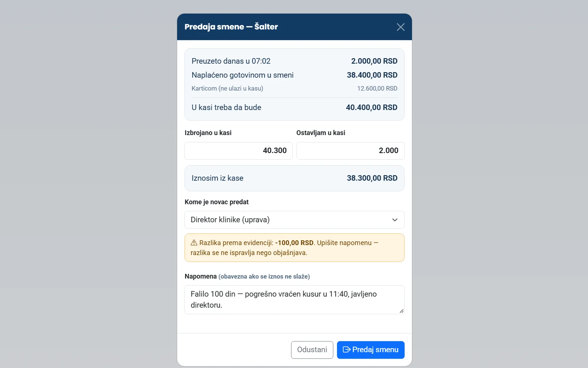Click the Karticom (ne ulazi u kasu) row
Screen dimensions: 588x368
294,88
